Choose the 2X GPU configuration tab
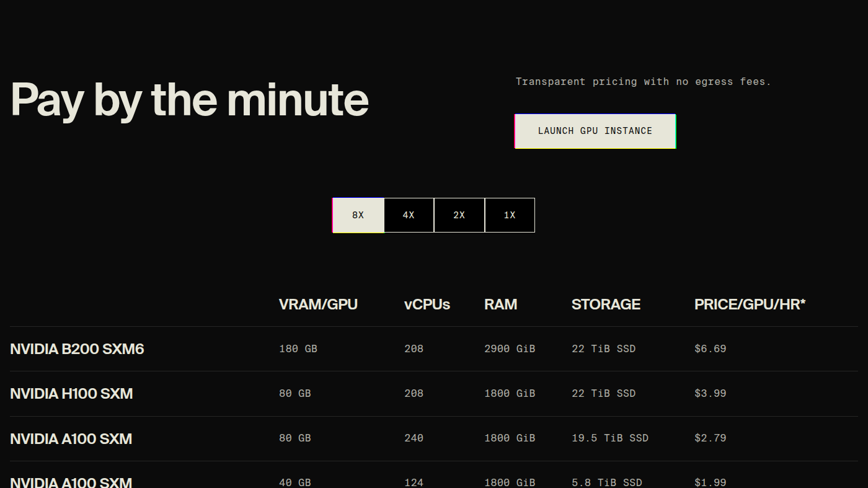 click(x=459, y=215)
